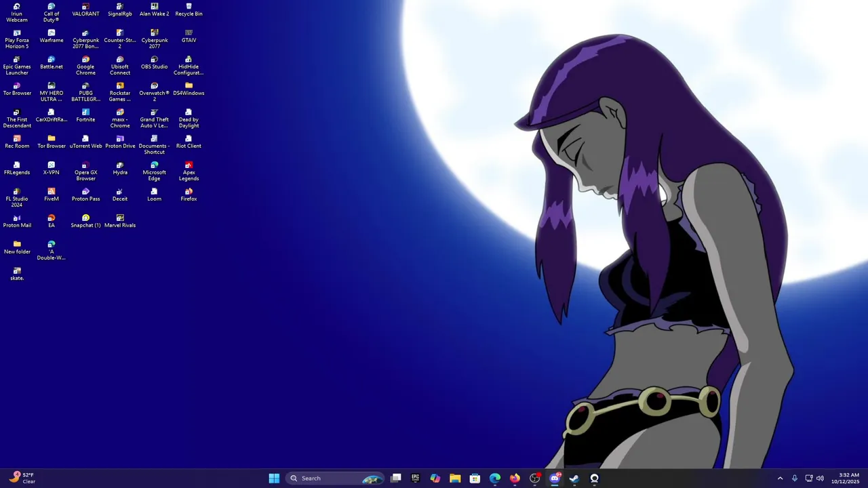Select the Proton Mail desktop icon
The height and width of the screenshot is (488, 868).
click(x=17, y=221)
